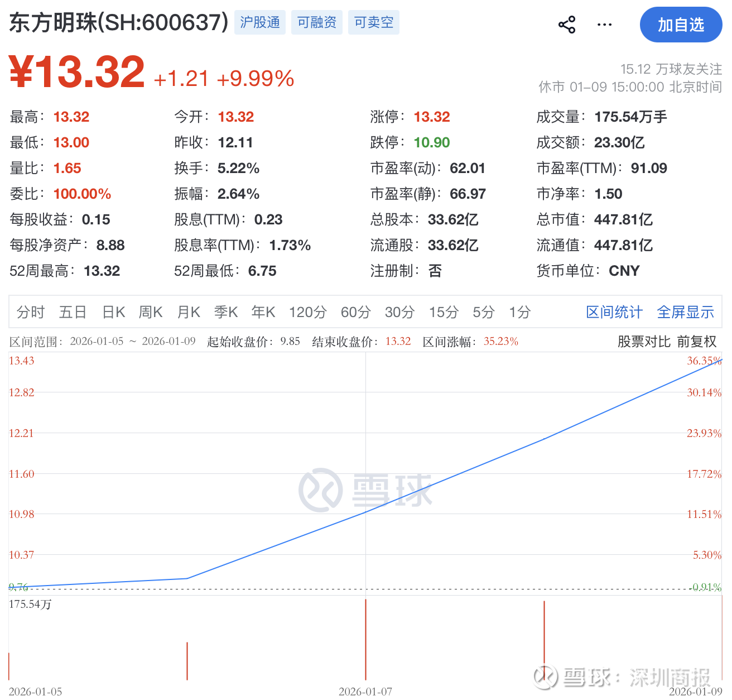Click the 换手 value 5.22%
Screen dimensions: 732x700
239,168
